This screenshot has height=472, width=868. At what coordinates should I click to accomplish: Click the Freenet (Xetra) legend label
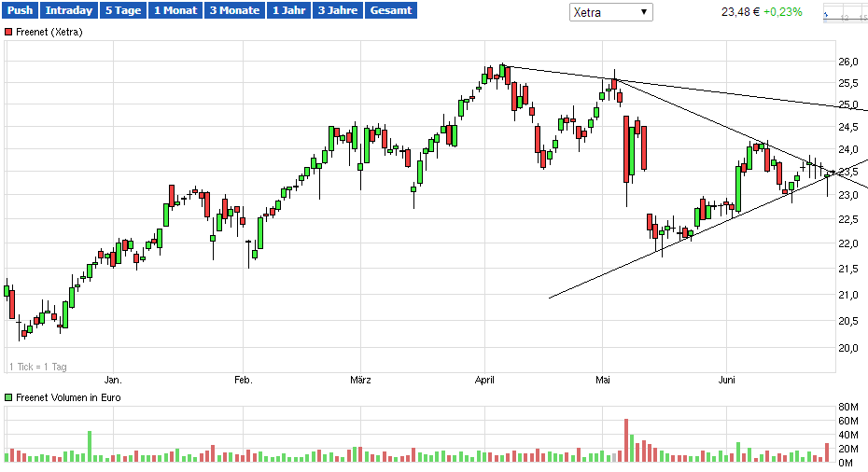pos(49,32)
